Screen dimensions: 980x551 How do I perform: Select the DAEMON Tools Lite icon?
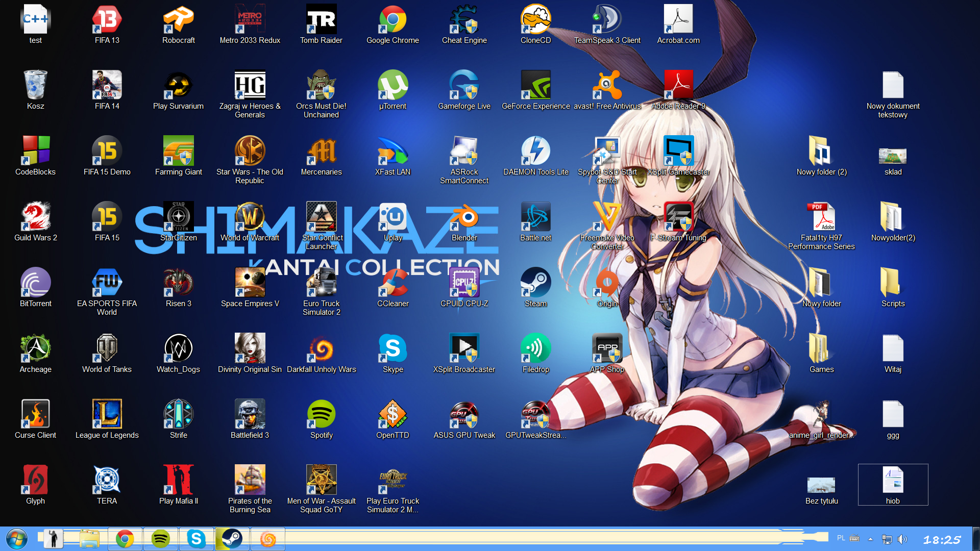tap(536, 156)
